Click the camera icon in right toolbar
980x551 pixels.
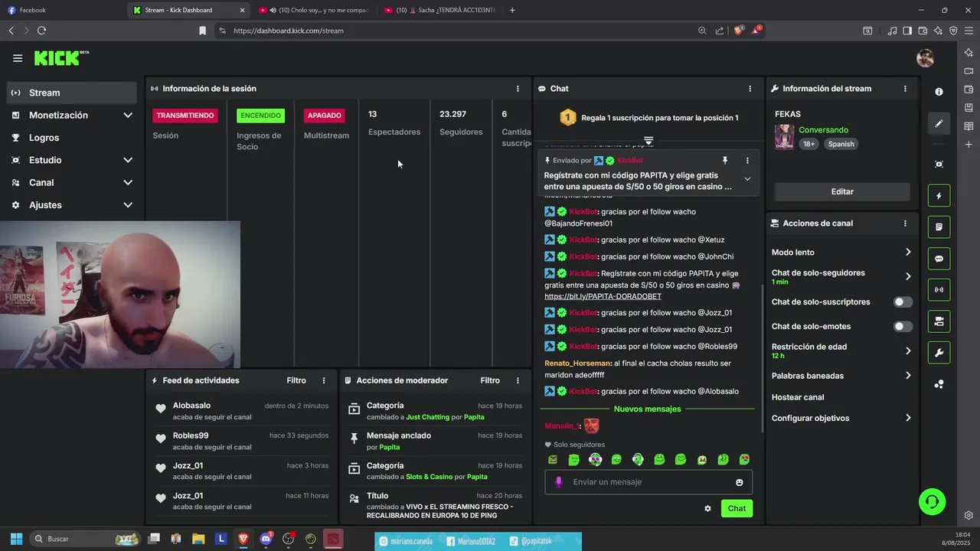click(939, 321)
